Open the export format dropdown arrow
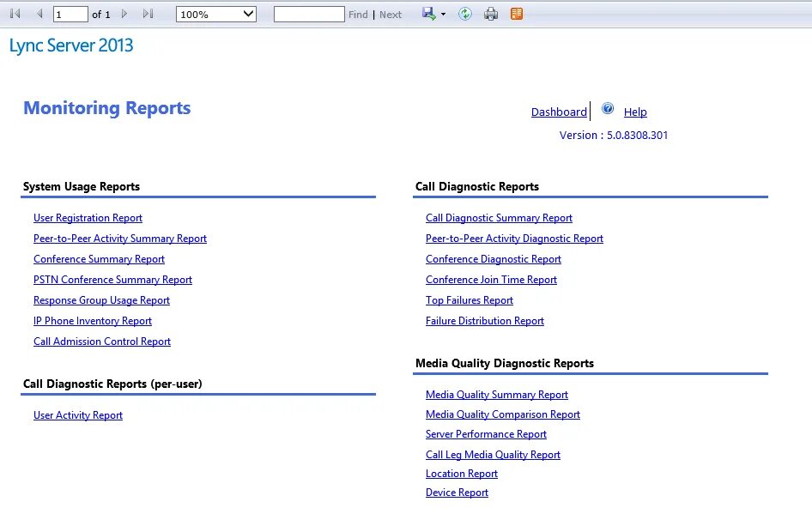The width and height of the screenshot is (812, 520). tap(443, 15)
